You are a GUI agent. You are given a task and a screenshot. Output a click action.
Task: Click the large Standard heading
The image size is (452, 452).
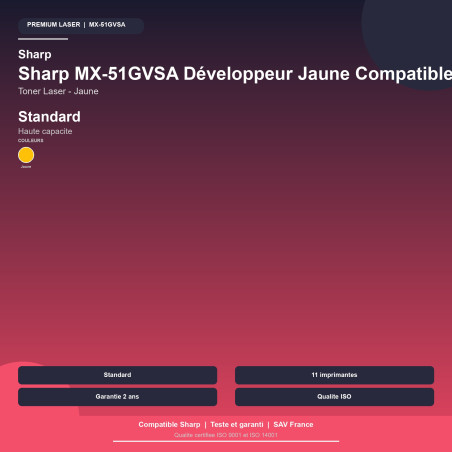(49, 117)
